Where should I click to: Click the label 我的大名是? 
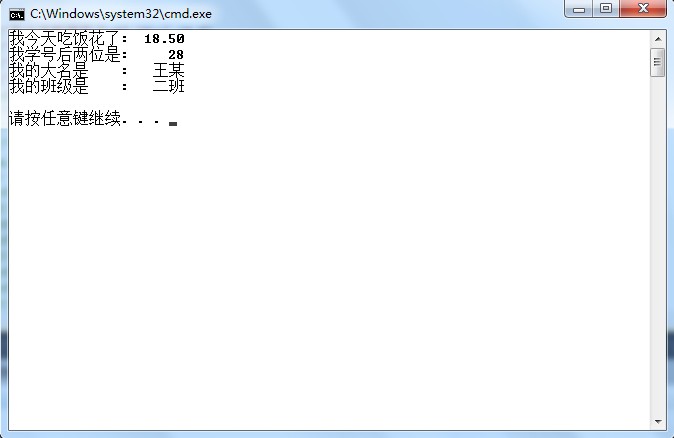(49, 70)
